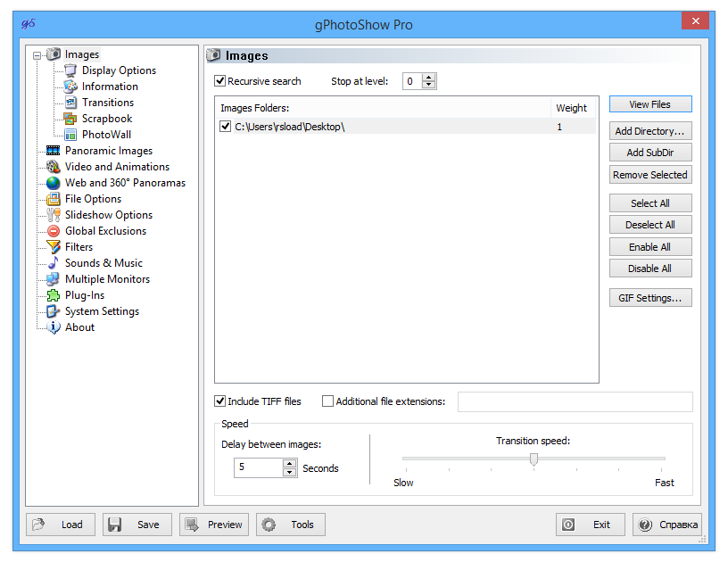Viewport: 728px width, 562px height.
Task: Click the Transition speed slider handle
Action: 534,459
